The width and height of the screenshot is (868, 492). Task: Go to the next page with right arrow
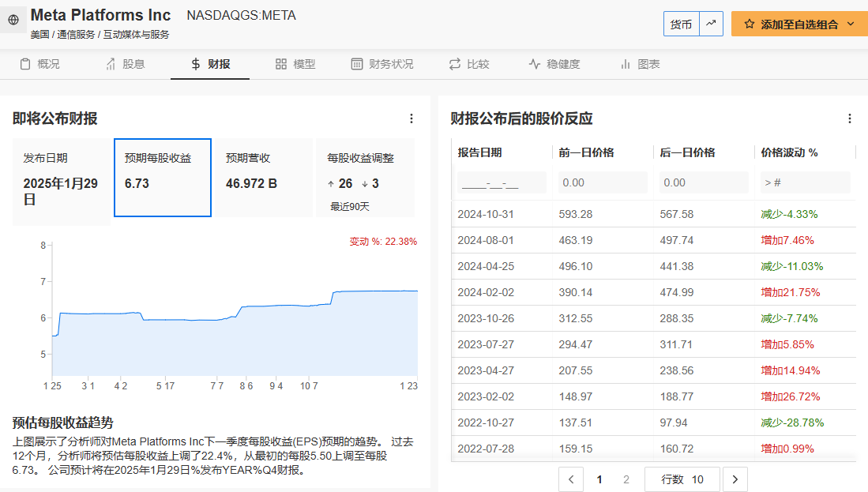pos(735,479)
